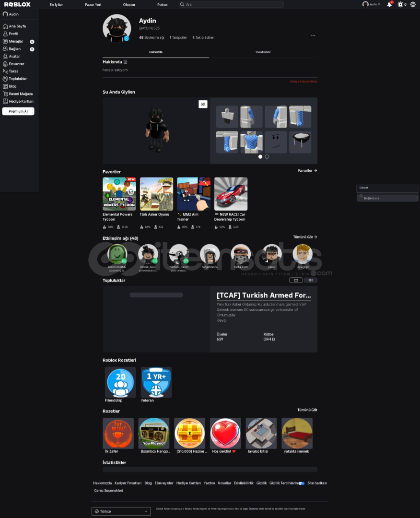The image size is (420, 518).
Task: Click the Roblox logo
Action: click(x=17, y=4)
